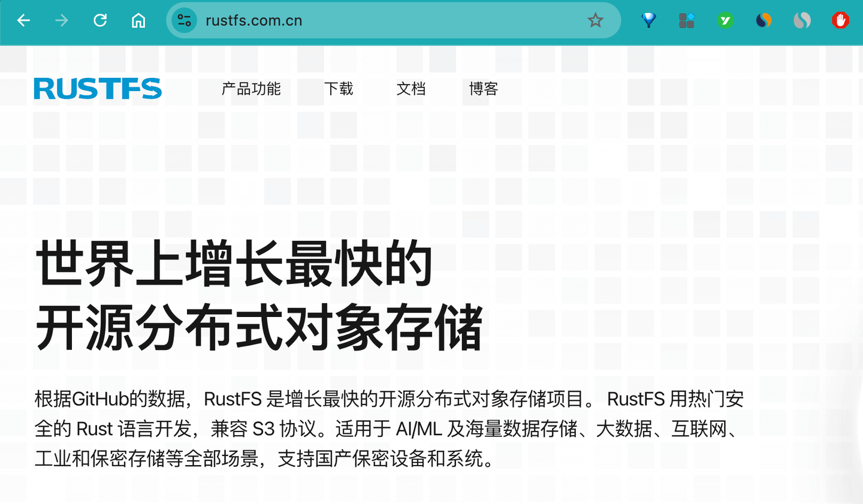
Task: Click the gray Sider extension icon
Action: click(802, 20)
